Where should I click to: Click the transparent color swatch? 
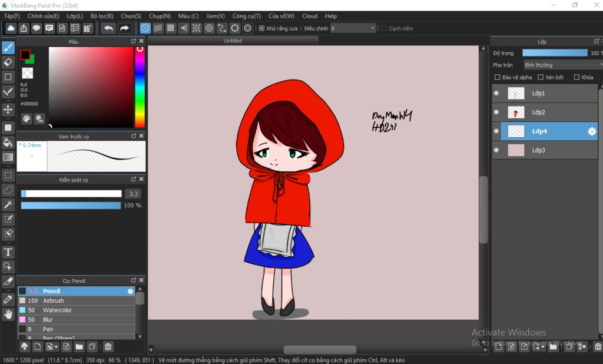(27, 73)
